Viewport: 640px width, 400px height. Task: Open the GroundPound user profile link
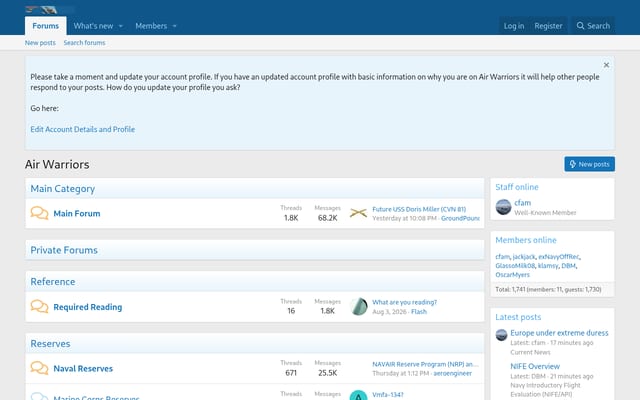coord(460,218)
